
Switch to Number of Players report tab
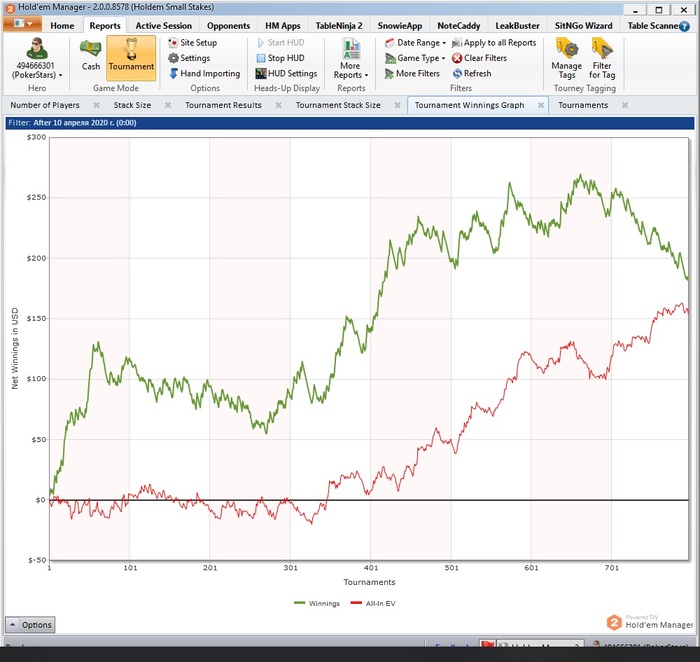point(45,105)
